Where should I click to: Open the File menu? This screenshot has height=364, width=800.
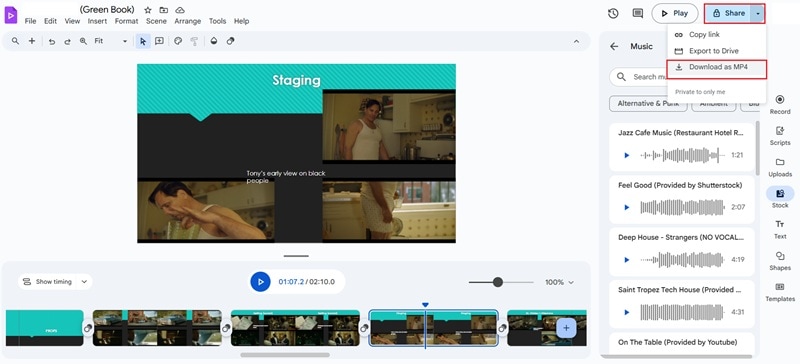pos(31,21)
